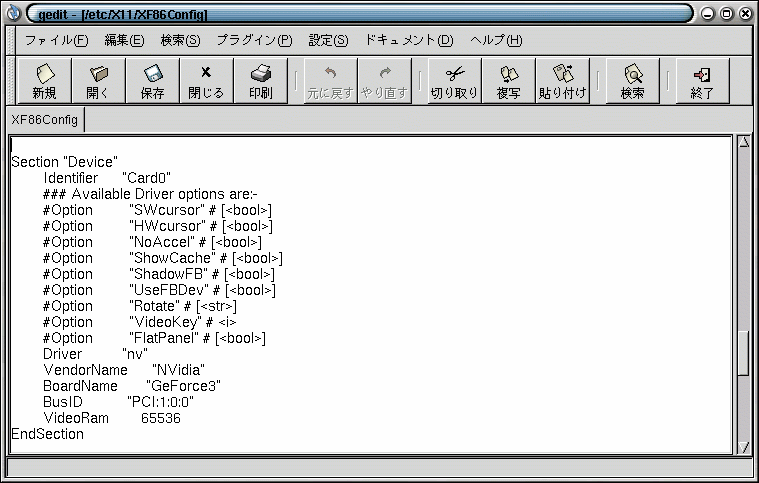Open the プラグイン(P) menu
Viewport: 759px width, 483px height.
254,40
